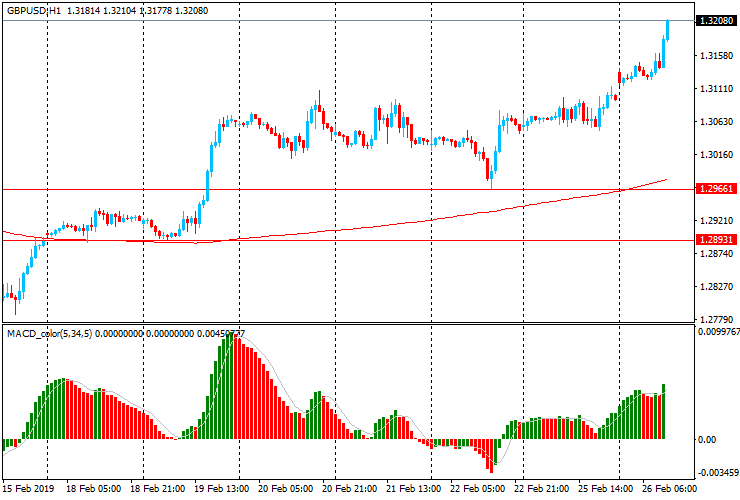
Task: Select the red level label 1.28931
Action: [x=716, y=240]
